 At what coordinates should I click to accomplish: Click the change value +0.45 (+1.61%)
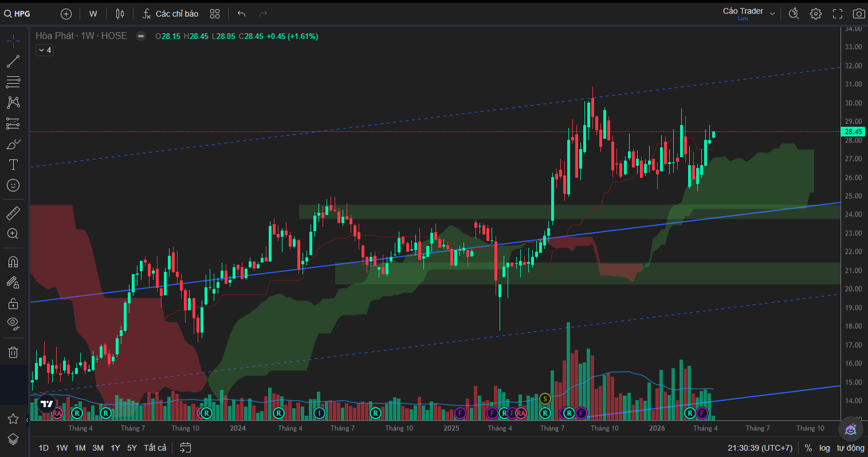tap(292, 36)
